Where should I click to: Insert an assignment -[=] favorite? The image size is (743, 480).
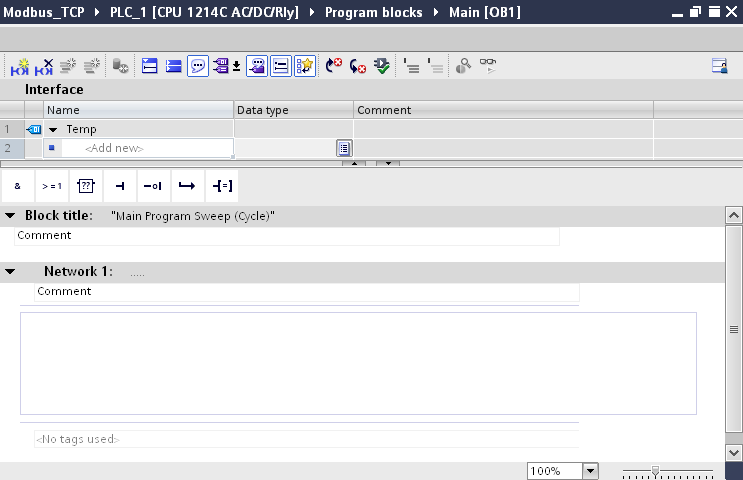pyautogui.click(x=222, y=186)
